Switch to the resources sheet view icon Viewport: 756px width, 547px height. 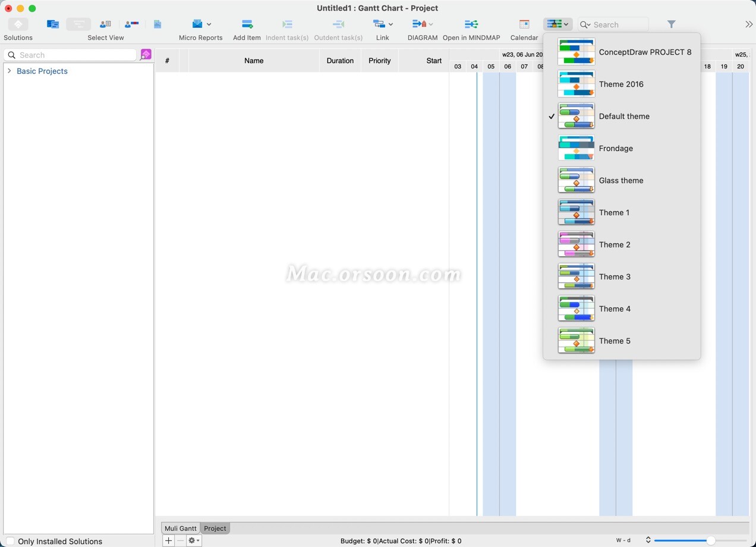pyautogui.click(x=105, y=24)
